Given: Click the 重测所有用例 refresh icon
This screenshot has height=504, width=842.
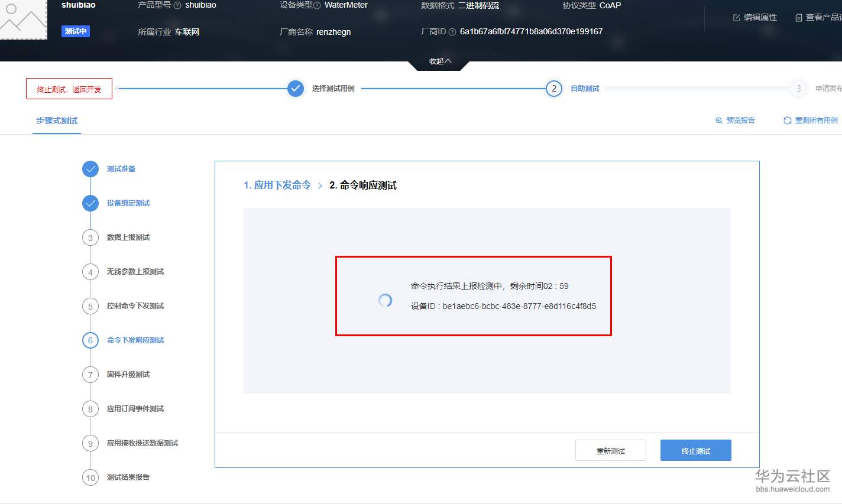Looking at the screenshot, I should 788,121.
